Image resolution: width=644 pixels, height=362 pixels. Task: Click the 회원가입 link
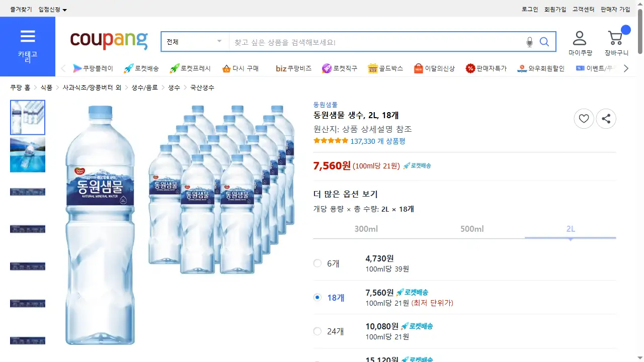[x=555, y=10]
